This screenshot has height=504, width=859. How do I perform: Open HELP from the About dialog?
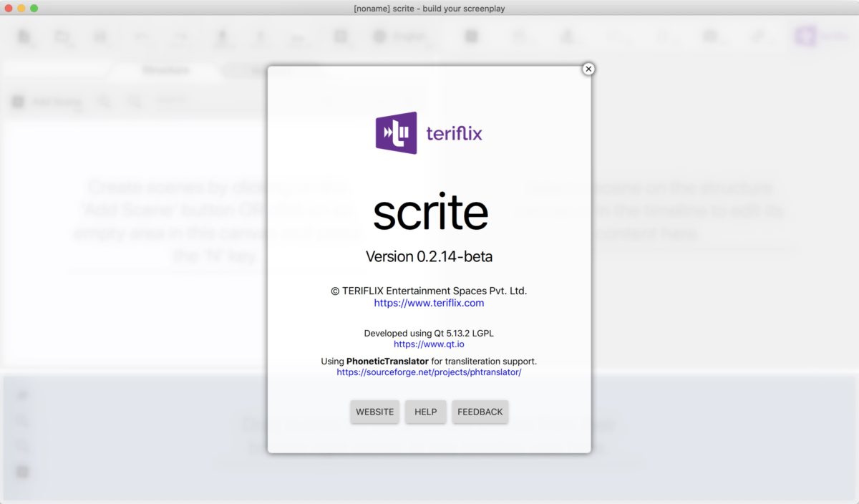(x=426, y=412)
